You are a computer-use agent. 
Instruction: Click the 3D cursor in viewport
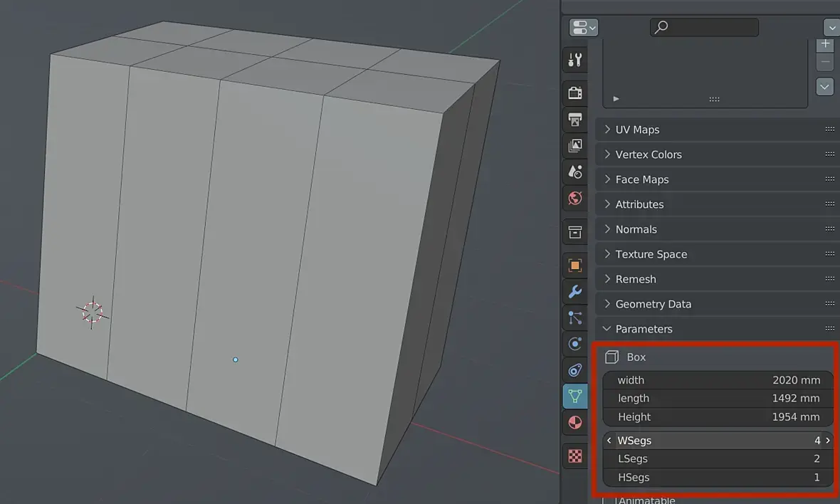tap(92, 312)
